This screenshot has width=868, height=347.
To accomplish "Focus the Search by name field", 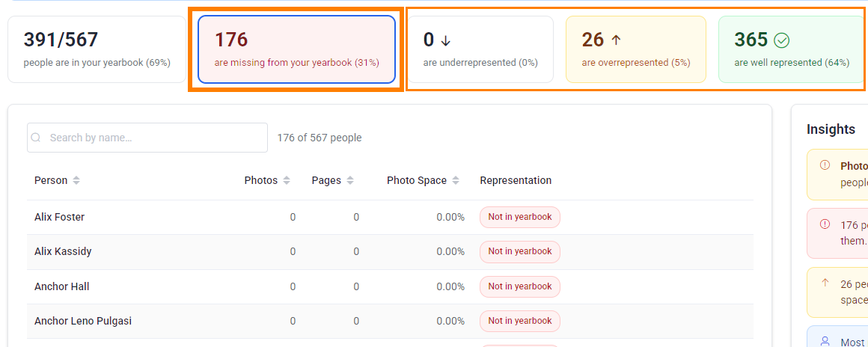I will 147,138.
